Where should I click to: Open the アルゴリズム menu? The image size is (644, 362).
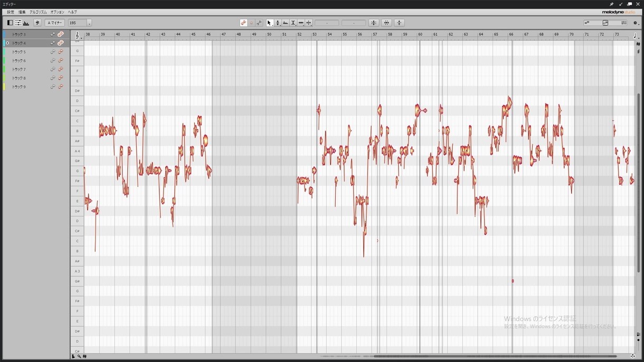(x=38, y=12)
